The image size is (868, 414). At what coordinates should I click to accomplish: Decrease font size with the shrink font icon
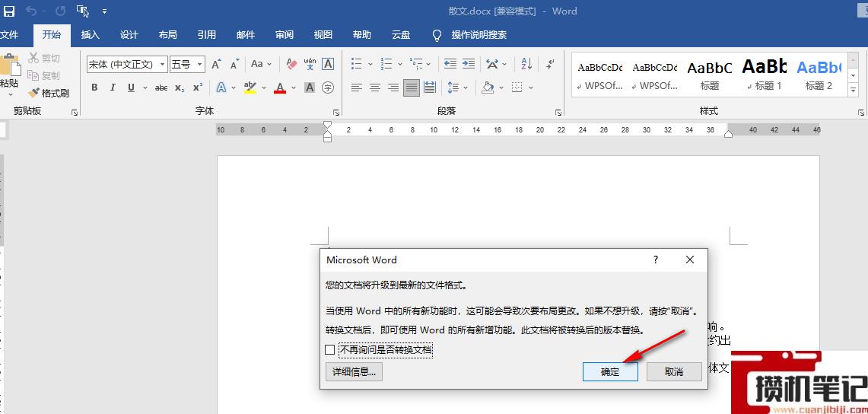pos(235,64)
